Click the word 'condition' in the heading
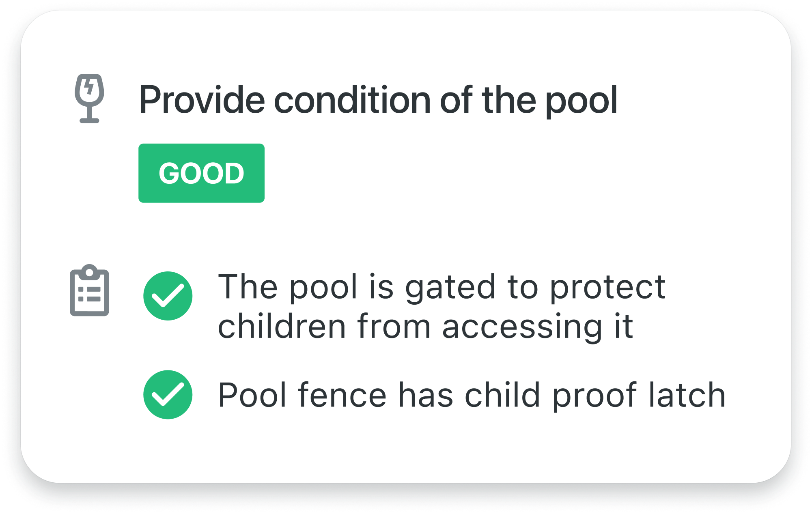This screenshot has width=812, height=514. coord(352,100)
